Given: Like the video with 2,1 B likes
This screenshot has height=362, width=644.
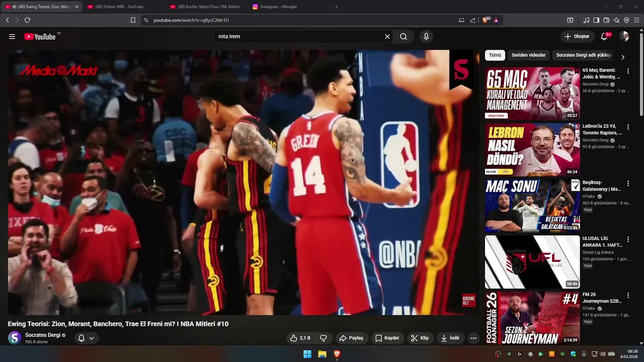Looking at the screenshot, I should pyautogui.click(x=300, y=338).
